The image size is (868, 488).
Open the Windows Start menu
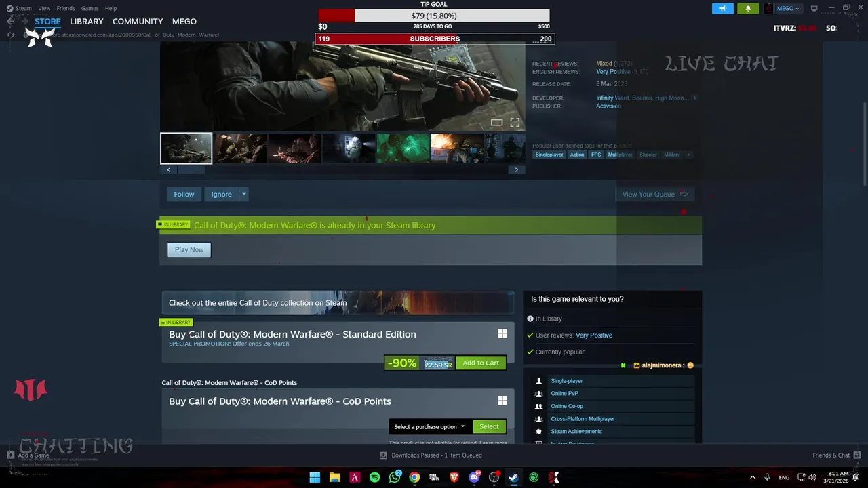pos(315,477)
